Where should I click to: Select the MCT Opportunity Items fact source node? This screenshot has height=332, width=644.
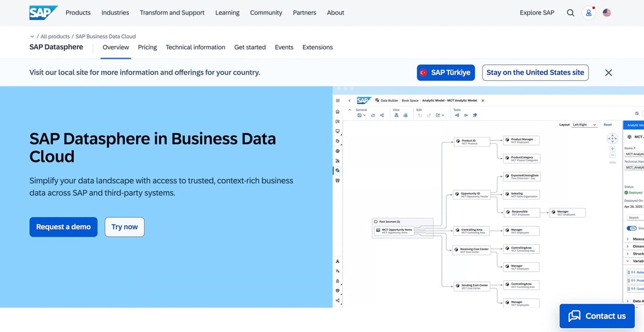coord(394,231)
